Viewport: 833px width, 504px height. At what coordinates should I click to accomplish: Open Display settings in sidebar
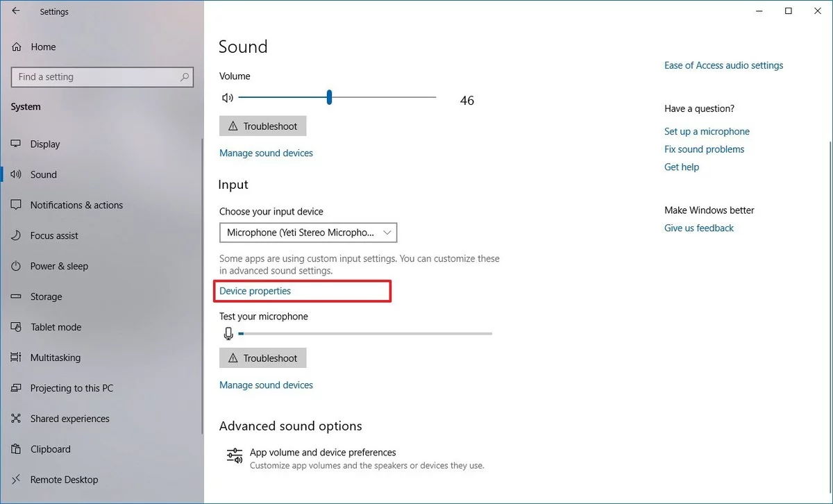pyautogui.click(x=45, y=144)
